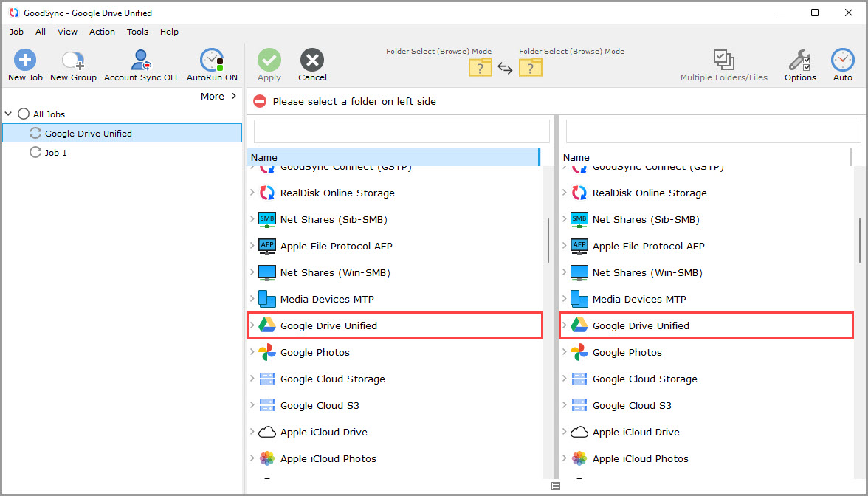Open the Help menu
The width and height of the screenshot is (868, 496).
coord(170,32)
